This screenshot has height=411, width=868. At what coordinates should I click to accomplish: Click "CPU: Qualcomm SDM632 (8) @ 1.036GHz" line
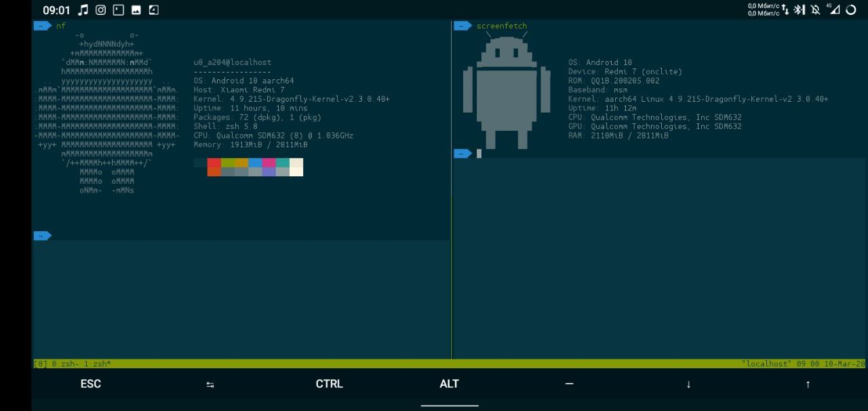pyautogui.click(x=273, y=136)
